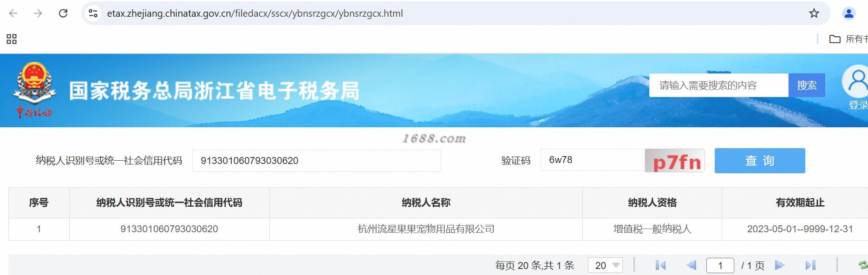Refresh the p7fn captcha image
The height and width of the screenshot is (275, 868).
tap(675, 161)
